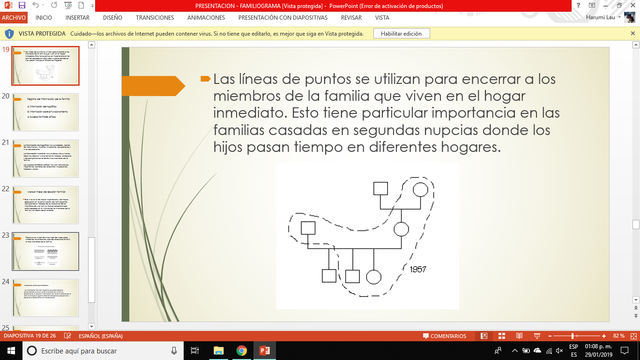Switch to the INICIO ribbon tab
Image resolution: width=640 pixels, height=360 pixels.
[x=44, y=18]
